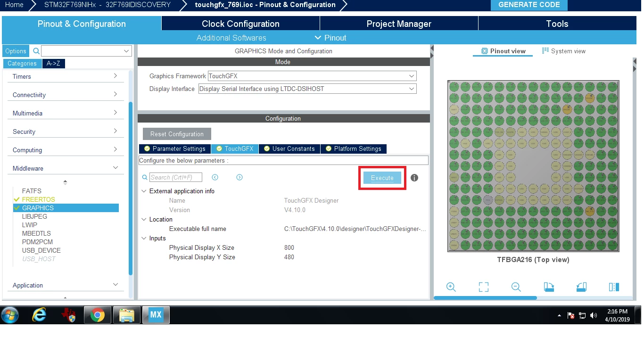Click the Reset Configuration button
The width and height of the screenshot is (644, 362).
pos(177,134)
